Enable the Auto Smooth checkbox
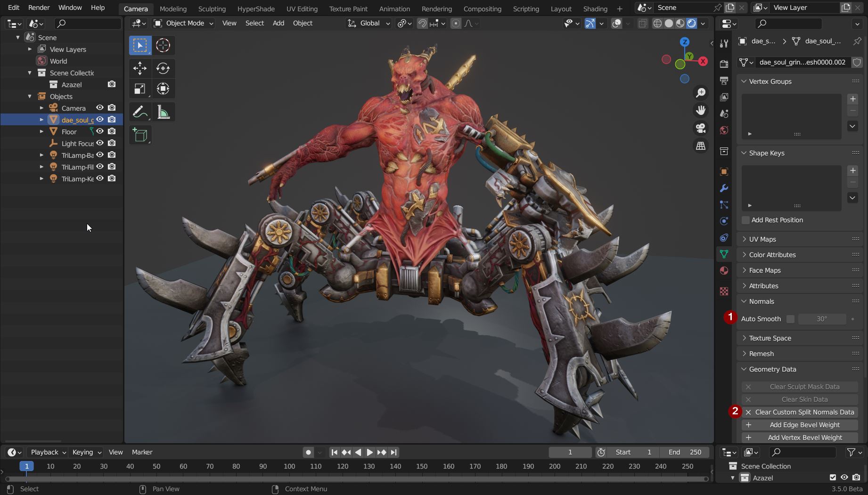Screen dimensions: 868x495 point(790,319)
